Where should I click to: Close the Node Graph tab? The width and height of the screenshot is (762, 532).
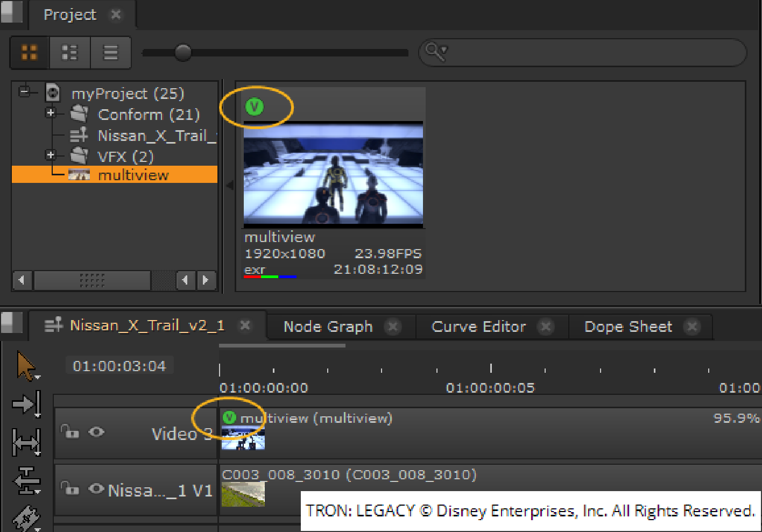[x=393, y=327]
